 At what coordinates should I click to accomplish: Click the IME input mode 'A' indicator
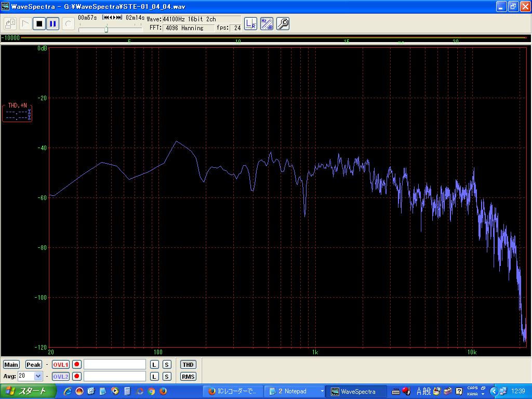coord(419,391)
